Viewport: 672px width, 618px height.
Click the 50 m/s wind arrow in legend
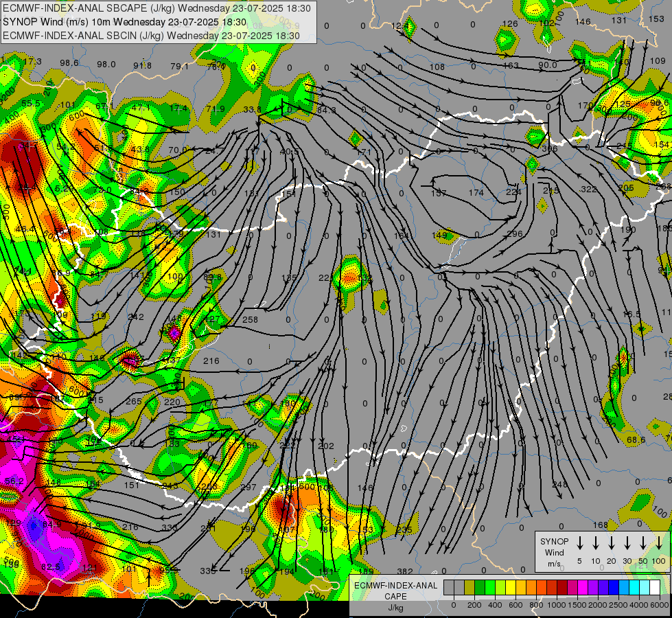[643, 542]
